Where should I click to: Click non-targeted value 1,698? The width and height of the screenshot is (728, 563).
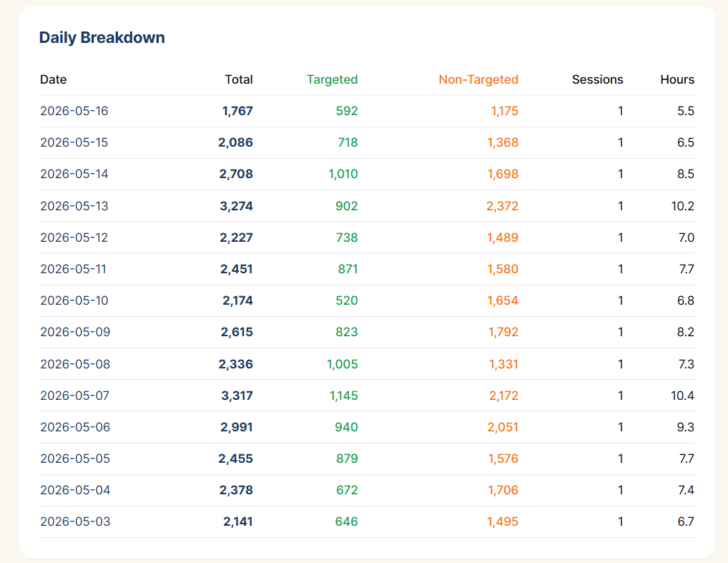click(503, 175)
